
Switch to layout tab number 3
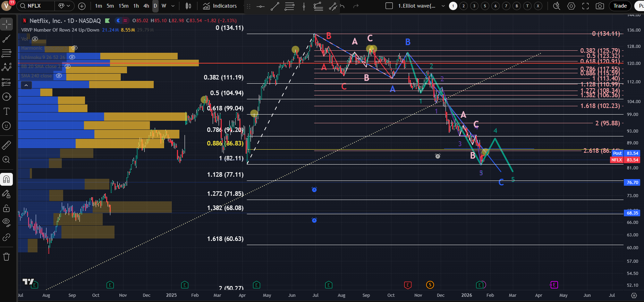(474, 6)
